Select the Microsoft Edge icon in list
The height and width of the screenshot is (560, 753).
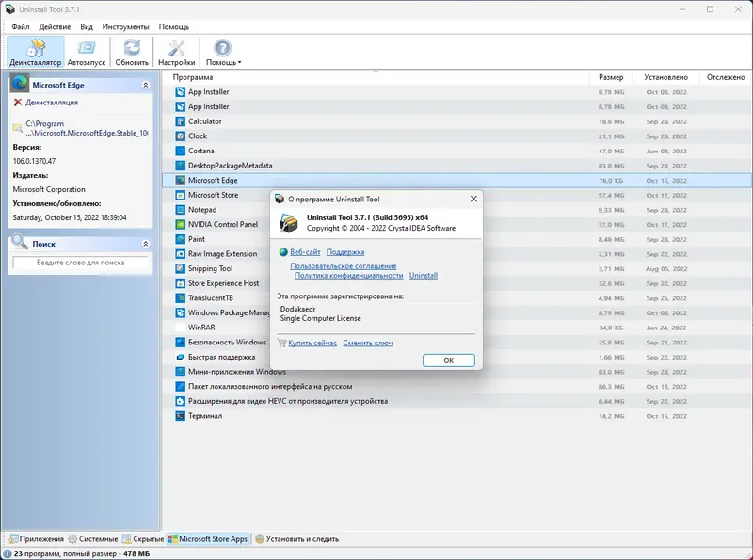tap(182, 180)
